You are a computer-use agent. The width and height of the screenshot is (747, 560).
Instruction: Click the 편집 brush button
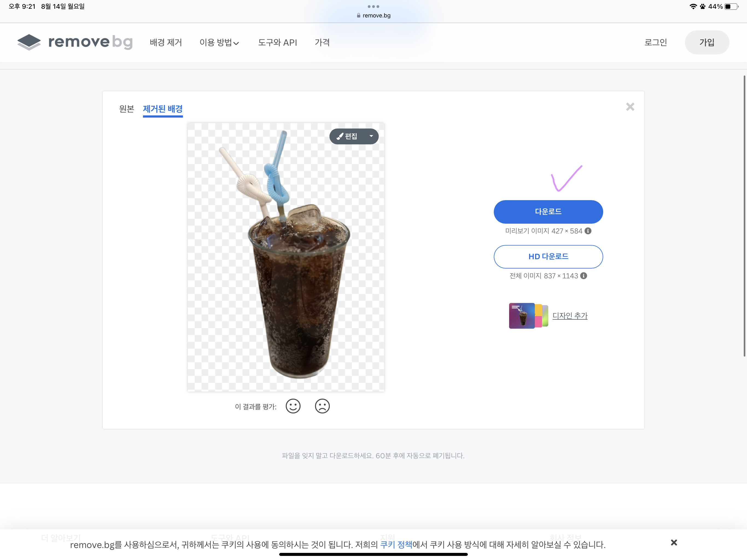click(x=347, y=136)
